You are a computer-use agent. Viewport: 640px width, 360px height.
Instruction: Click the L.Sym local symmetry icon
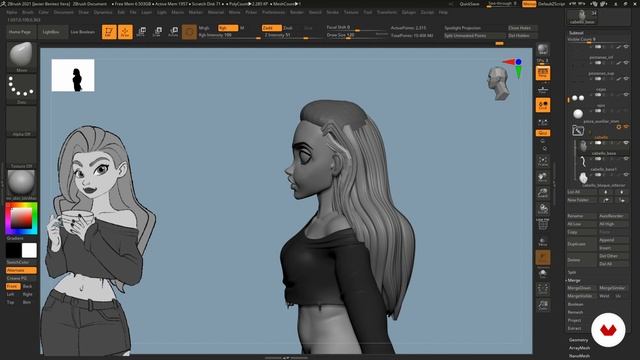543,122
